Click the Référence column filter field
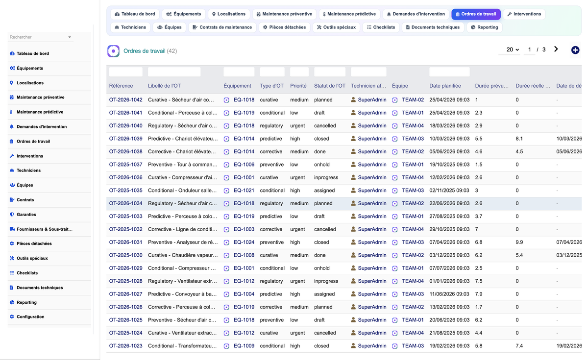 pos(126,72)
